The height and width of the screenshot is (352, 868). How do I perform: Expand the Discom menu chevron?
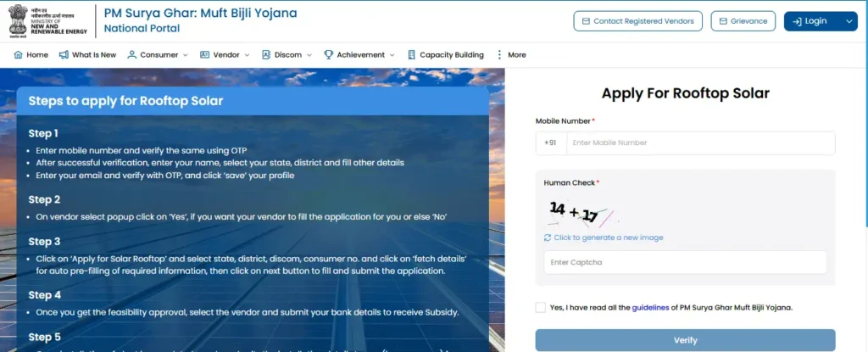click(309, 55)
